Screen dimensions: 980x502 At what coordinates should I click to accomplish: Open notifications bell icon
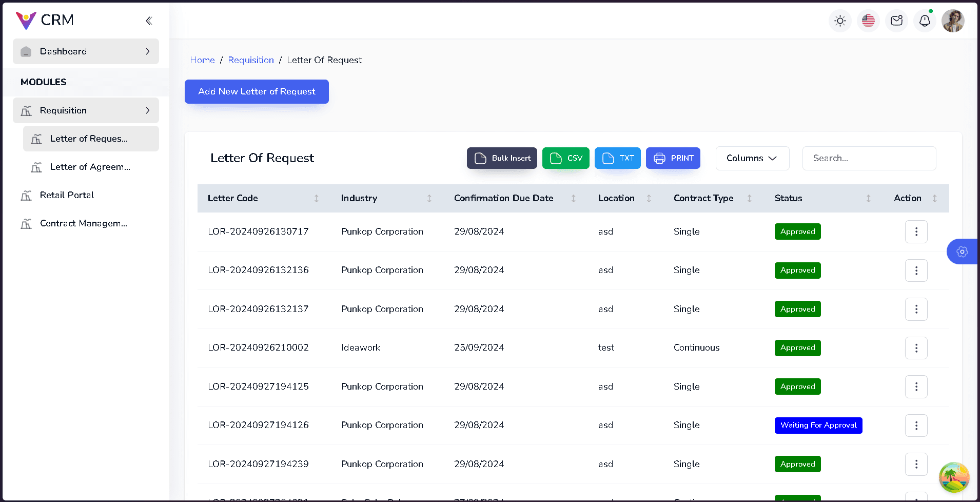pyautogui.click(x=925, y=21)
